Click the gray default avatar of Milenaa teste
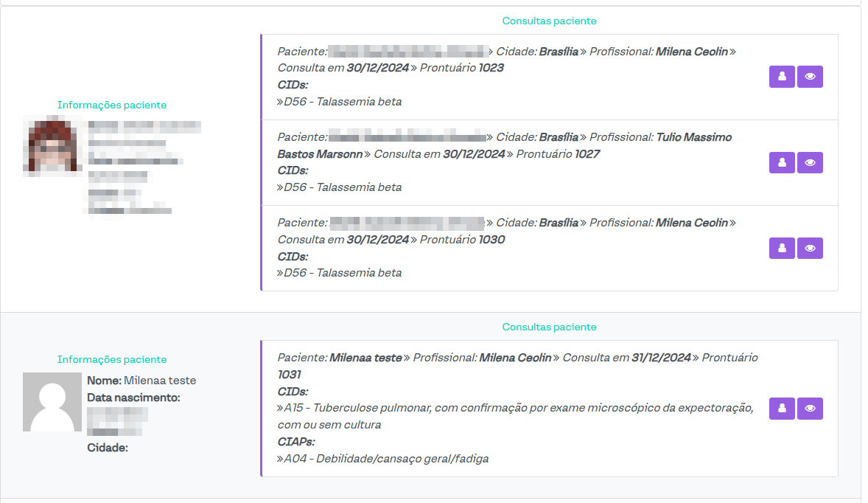The width and height of the screenshot is (868, 503). 52,402
